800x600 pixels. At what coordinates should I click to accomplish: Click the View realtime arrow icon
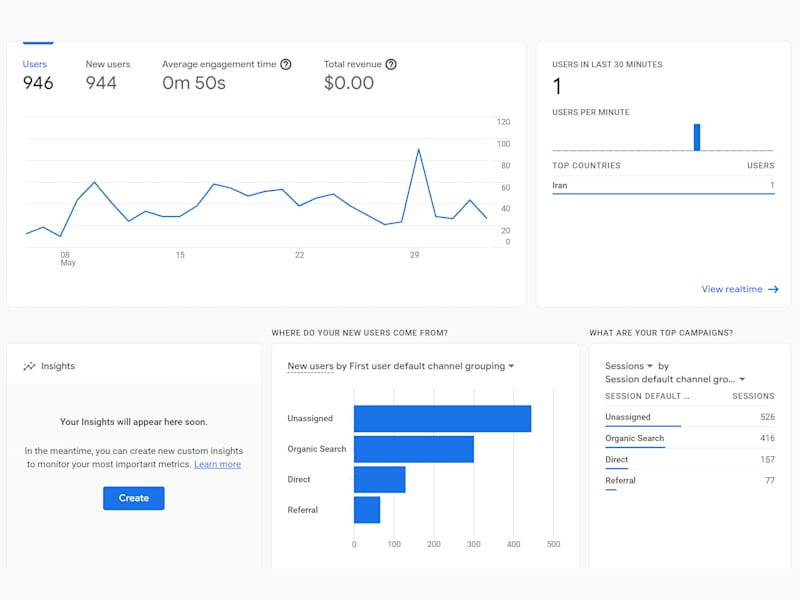(773, 289)
